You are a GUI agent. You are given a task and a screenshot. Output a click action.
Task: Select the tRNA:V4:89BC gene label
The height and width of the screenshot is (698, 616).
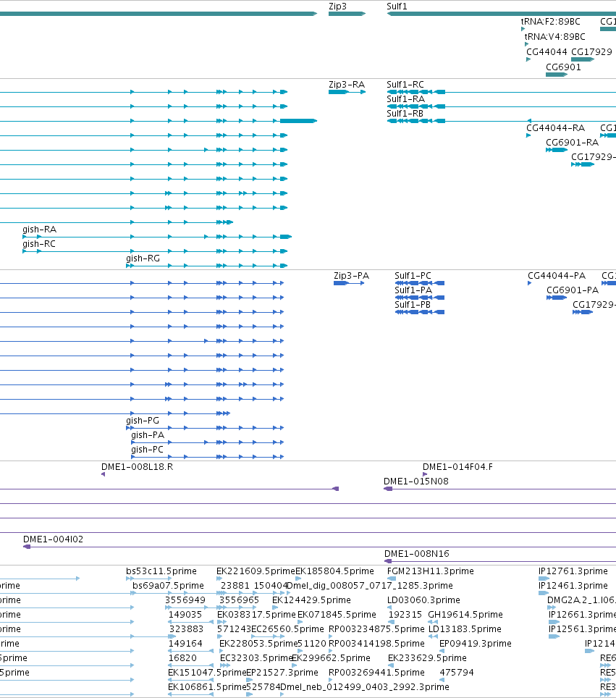pyautogui.click(x=554, y=36)
